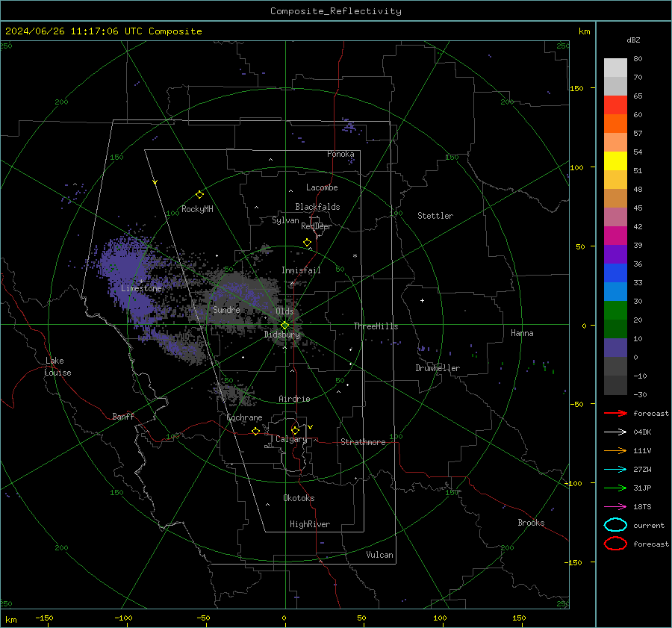
Task: Click the Didsbury label
Action: pyautogui.click(x=281, y=335)
